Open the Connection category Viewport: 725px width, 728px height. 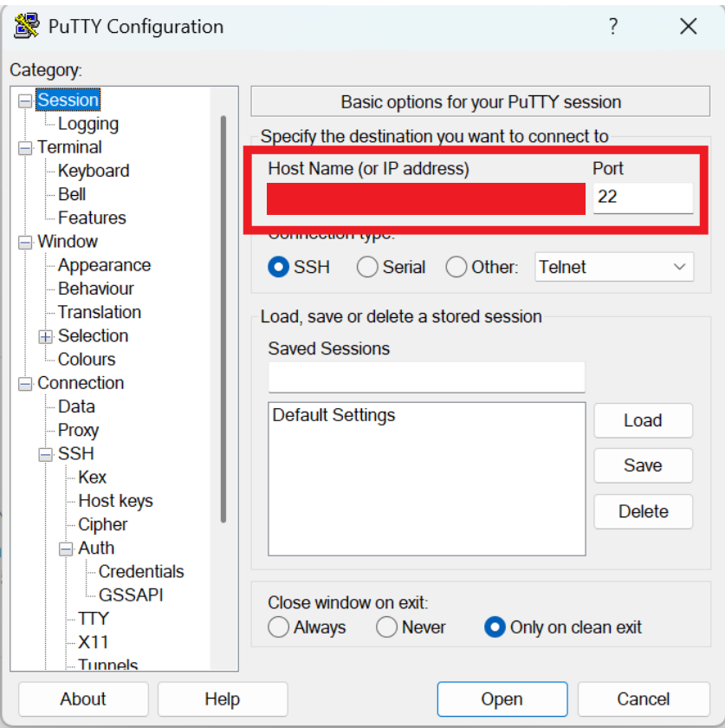coord(81,383)
